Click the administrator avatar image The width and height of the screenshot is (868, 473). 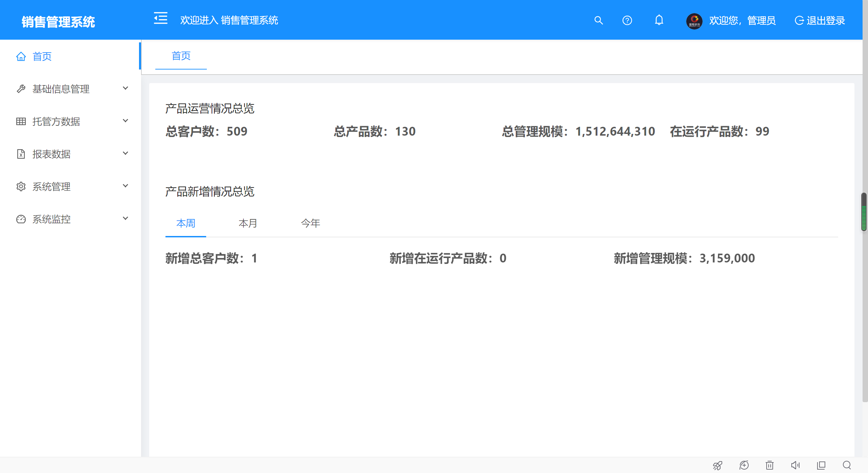click(x=694, y=21)
